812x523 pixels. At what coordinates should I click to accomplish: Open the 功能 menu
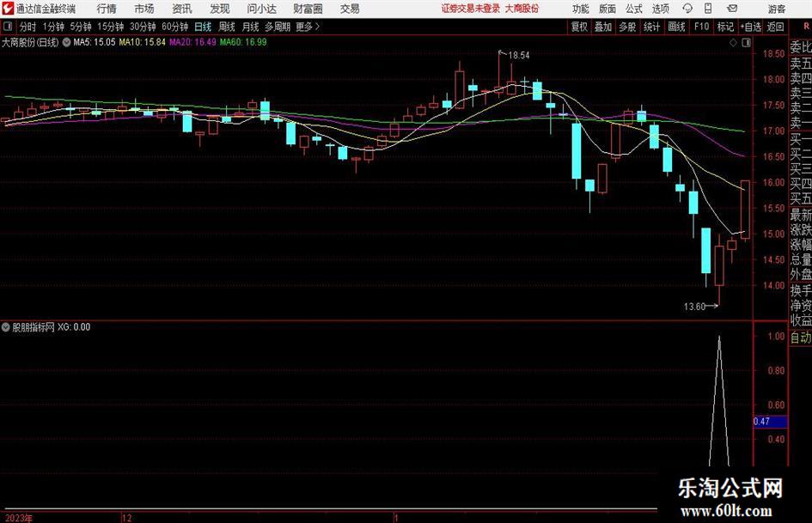tap(581, 9)
